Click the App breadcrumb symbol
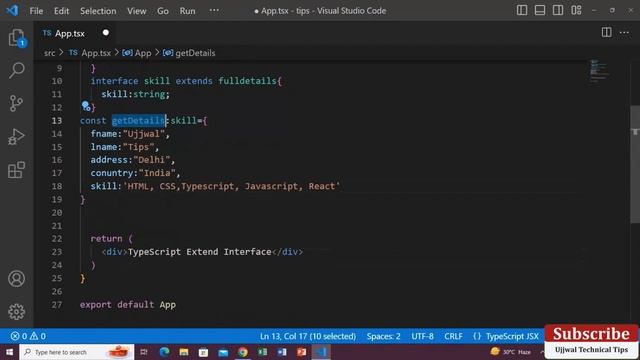640x360 pixels. point(137,53)
